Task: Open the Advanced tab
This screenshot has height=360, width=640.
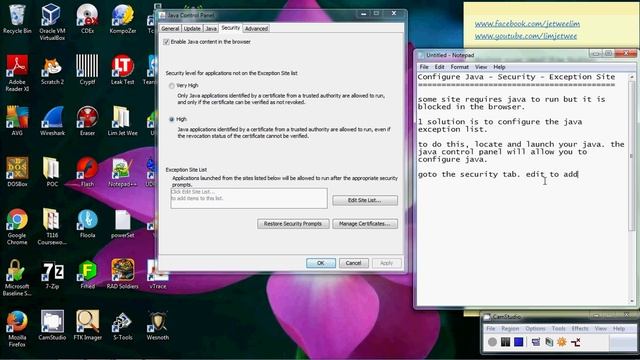Action: pyautogui.click(x=256, y=29)
